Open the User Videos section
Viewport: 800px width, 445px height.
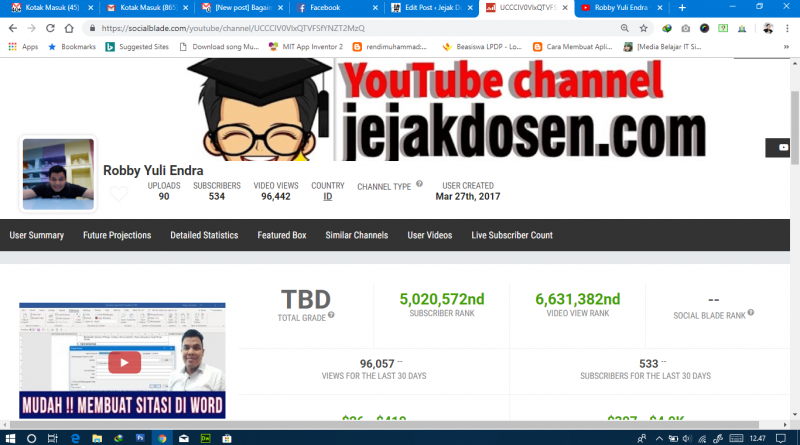pos(430,235)
